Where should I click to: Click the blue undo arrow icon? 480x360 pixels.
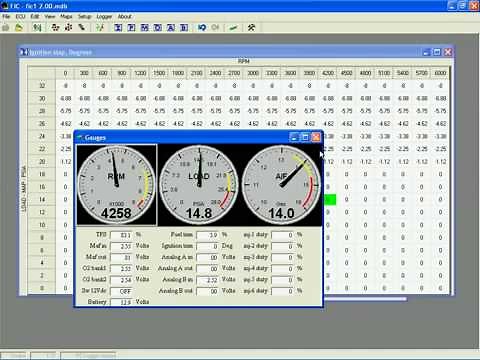[202, 28]
